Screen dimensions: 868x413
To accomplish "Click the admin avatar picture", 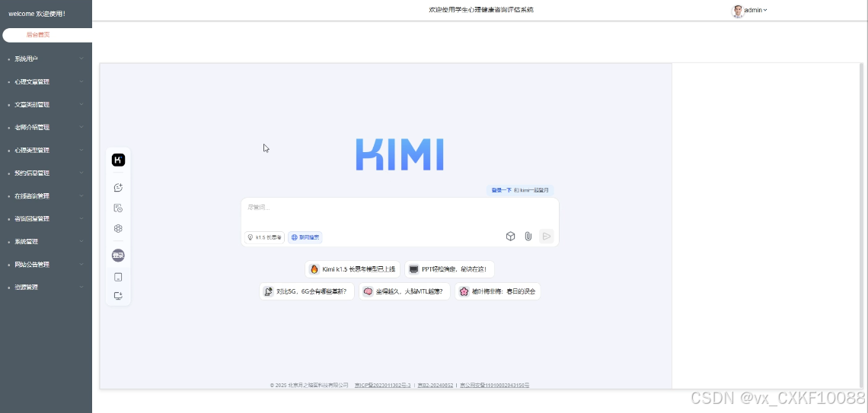I will [737, 11].
